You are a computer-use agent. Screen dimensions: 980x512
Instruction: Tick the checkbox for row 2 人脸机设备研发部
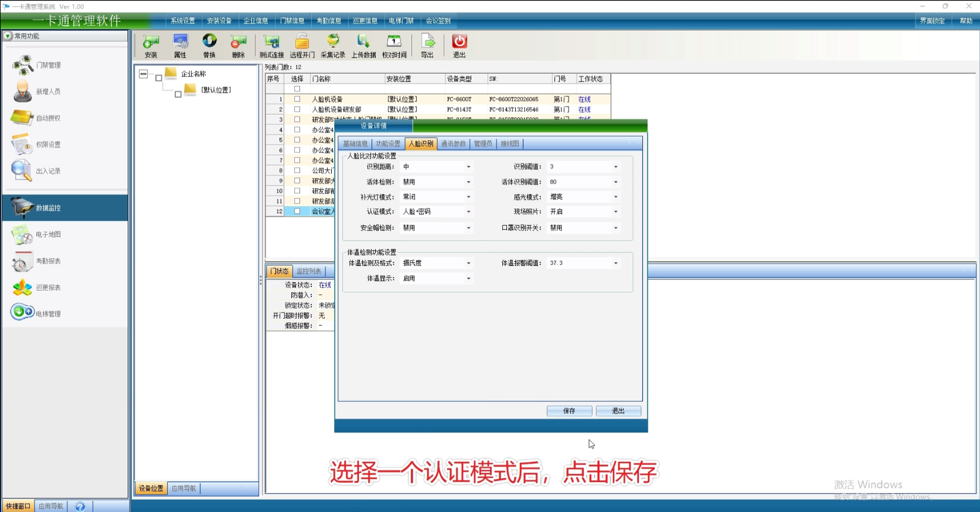[297, 110]
